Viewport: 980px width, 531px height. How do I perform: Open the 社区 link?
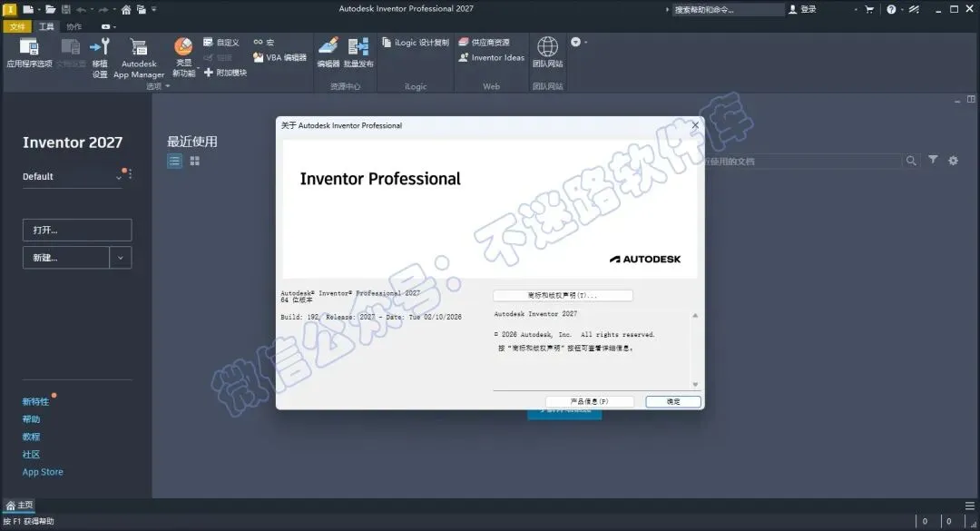(x=31, y=454)
